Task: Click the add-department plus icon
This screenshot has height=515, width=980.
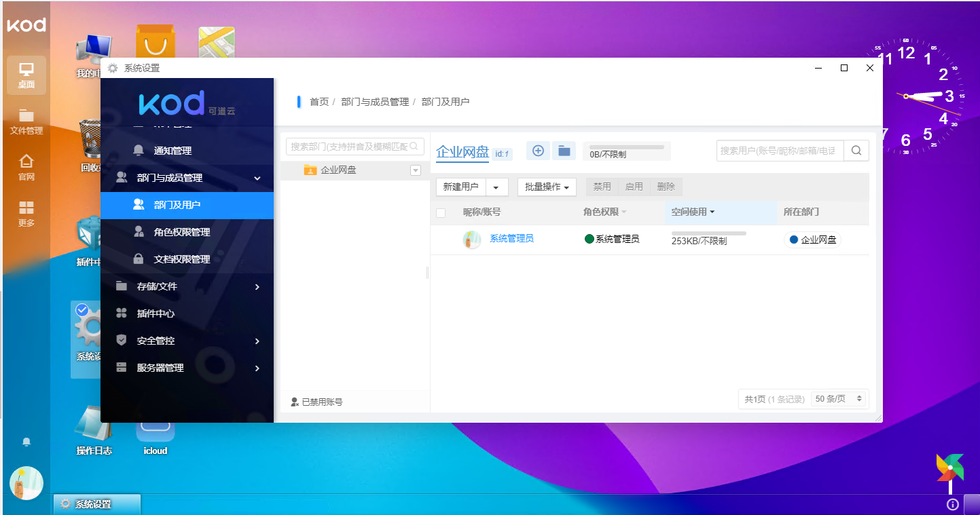Action: pyautogui.click(x=538, y=151)
